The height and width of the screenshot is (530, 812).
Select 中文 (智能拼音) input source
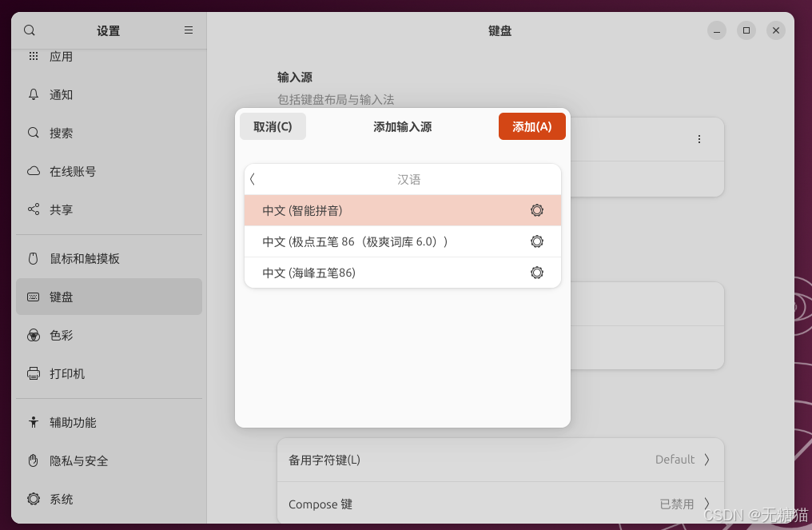click(402, 210)
